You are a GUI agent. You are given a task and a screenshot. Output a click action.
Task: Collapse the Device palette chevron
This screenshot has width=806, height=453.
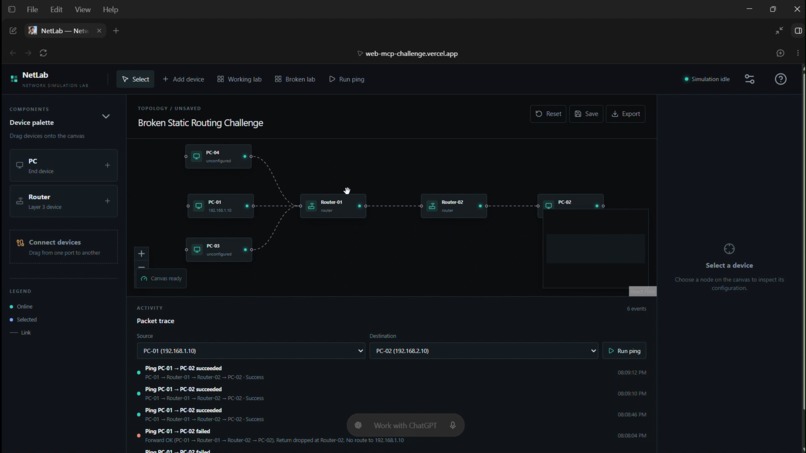[105, 117]
